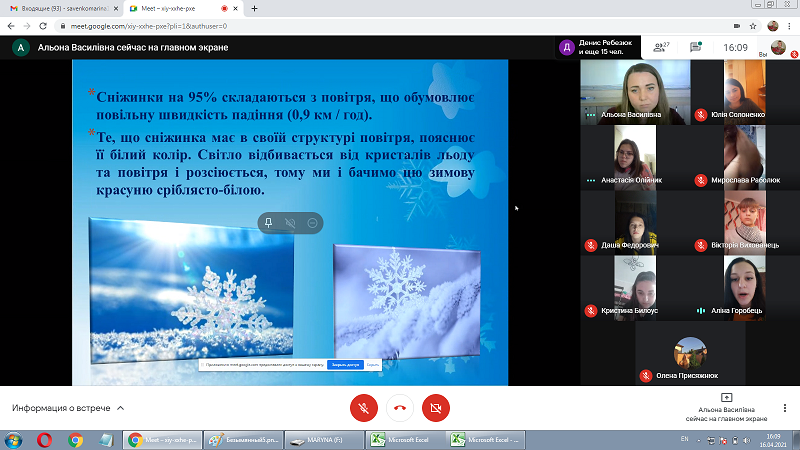Click the EN language indicator
800x450 pixels.
[685, 439]
